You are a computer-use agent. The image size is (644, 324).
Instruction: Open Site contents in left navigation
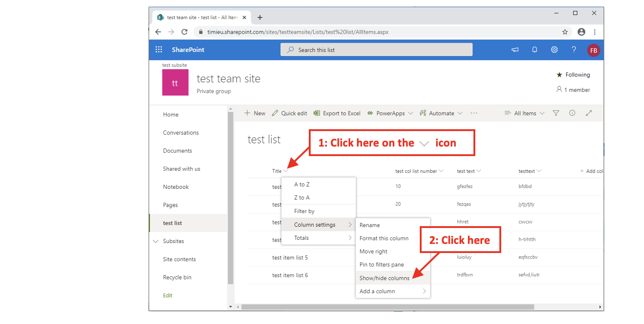pyautogui.click(x=179, y=259)
